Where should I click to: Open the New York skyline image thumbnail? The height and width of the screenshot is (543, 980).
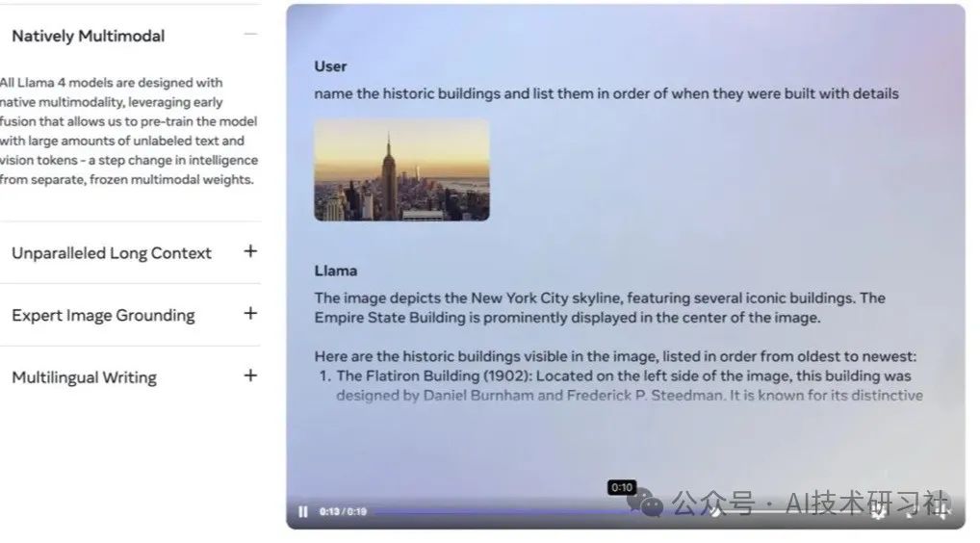pyautogui.click(x=401, y=170)
